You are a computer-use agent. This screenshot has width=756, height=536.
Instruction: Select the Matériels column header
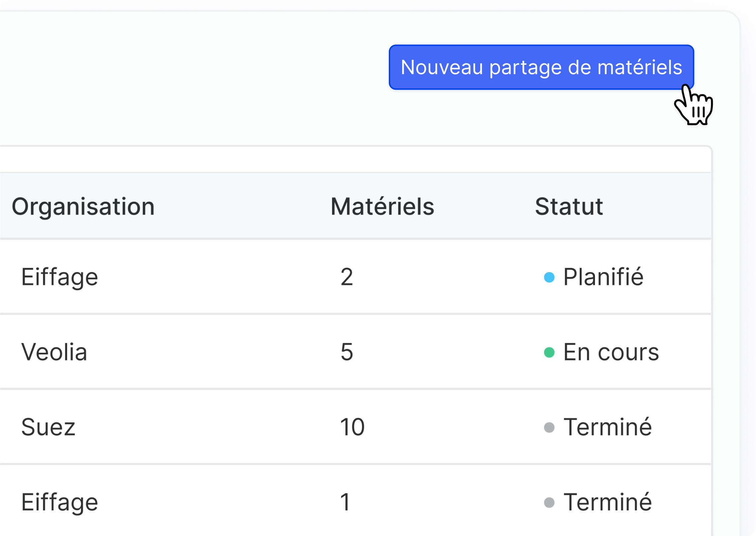point(382,207)
